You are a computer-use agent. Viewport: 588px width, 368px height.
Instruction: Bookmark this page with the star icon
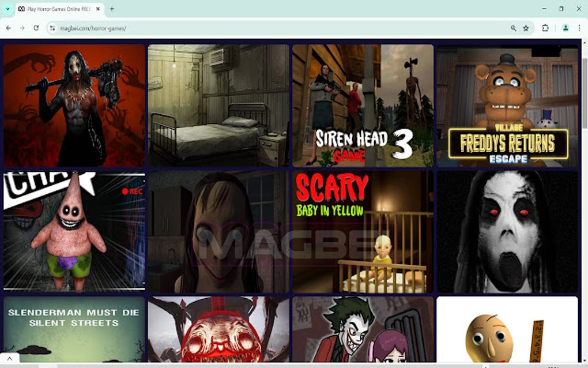click(x=526, y=28)
